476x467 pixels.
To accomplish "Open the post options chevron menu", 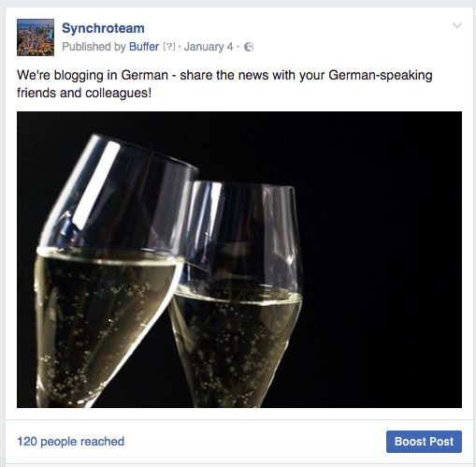I will [x=457, y=25].
